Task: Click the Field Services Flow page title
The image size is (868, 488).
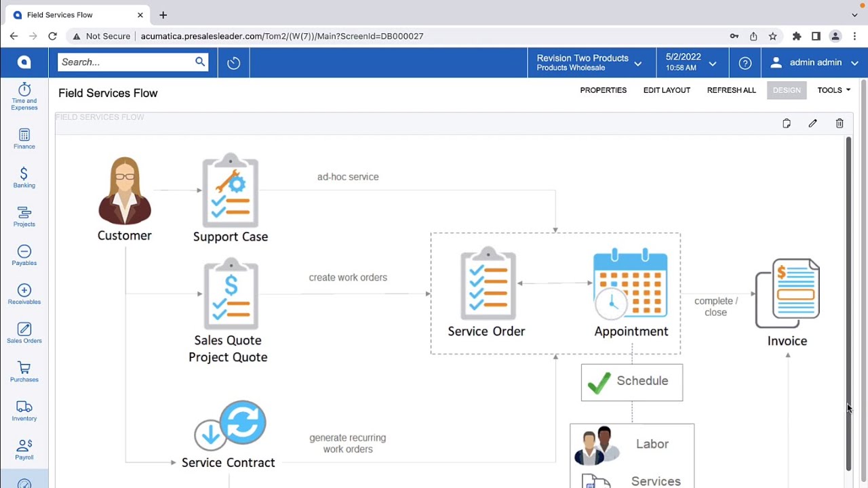Action: (108, 94)
